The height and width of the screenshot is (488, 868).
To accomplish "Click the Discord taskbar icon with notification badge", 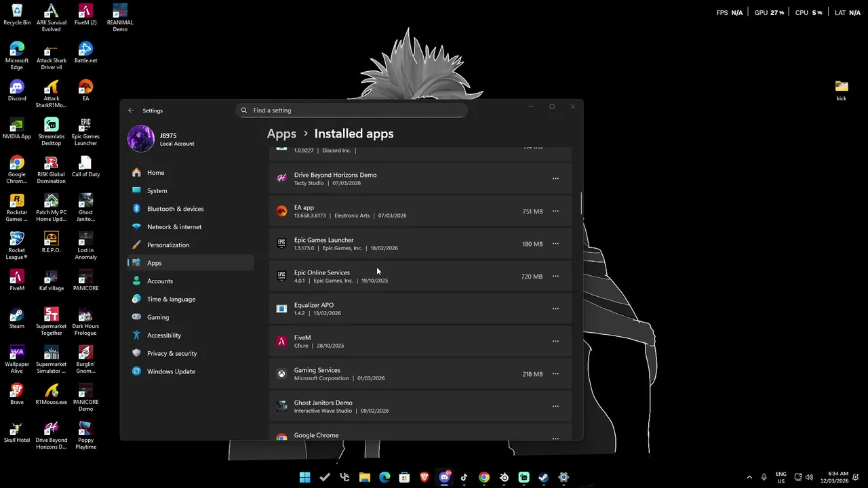I will tap(444, 477).
